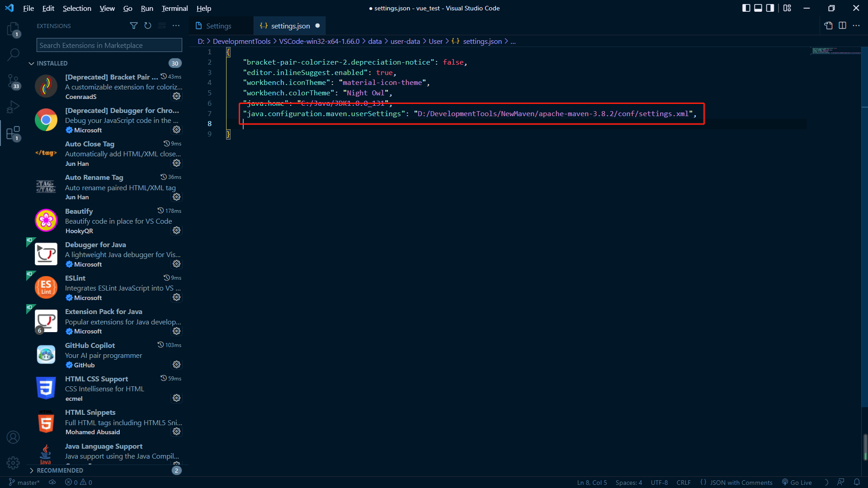Open the Terminal menu

tap(175, 8)
